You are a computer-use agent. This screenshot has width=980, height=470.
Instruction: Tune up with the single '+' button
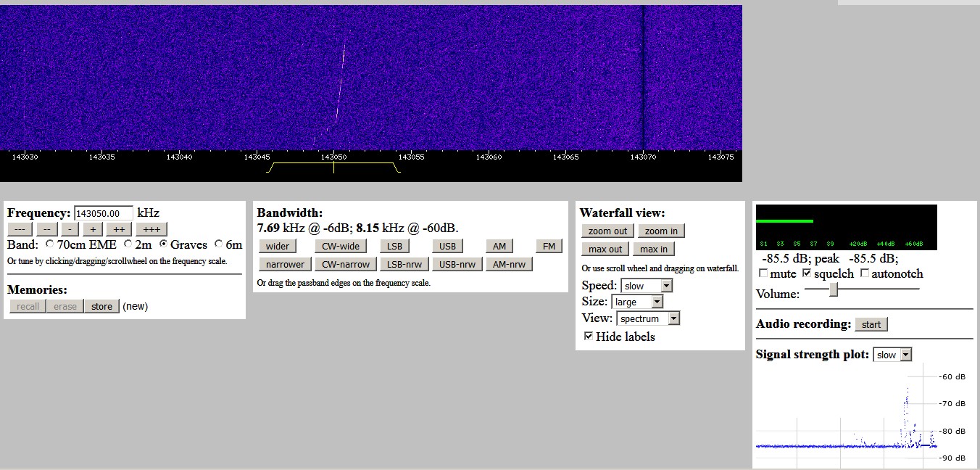[93, 229]
